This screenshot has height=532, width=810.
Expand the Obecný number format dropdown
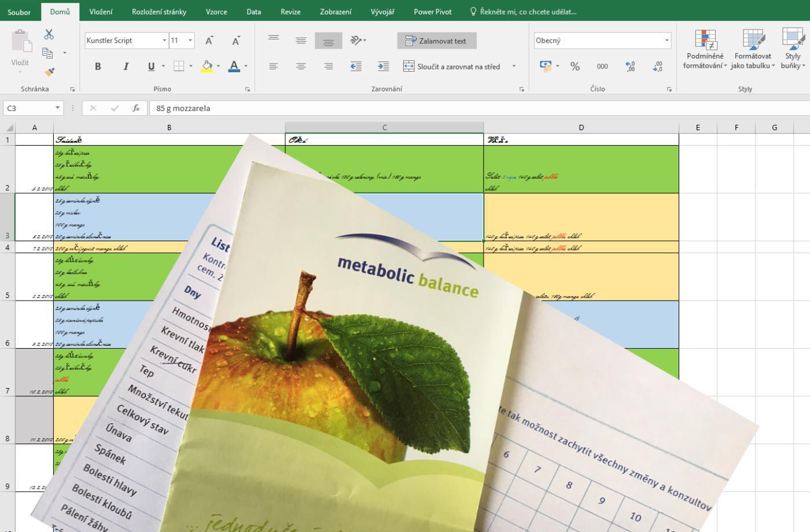[x=667, y=40]
